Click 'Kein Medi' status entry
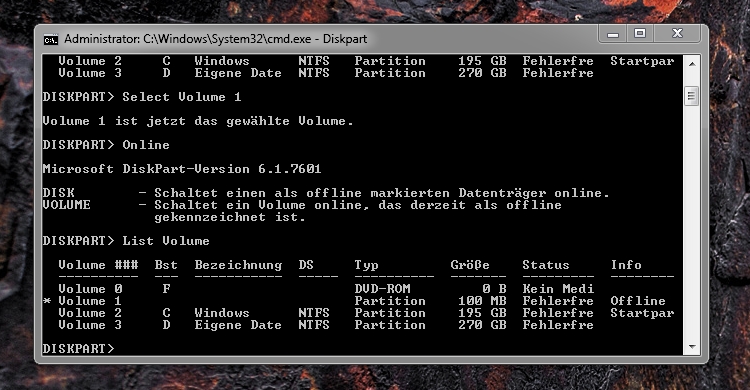 (x=558, y=289)
